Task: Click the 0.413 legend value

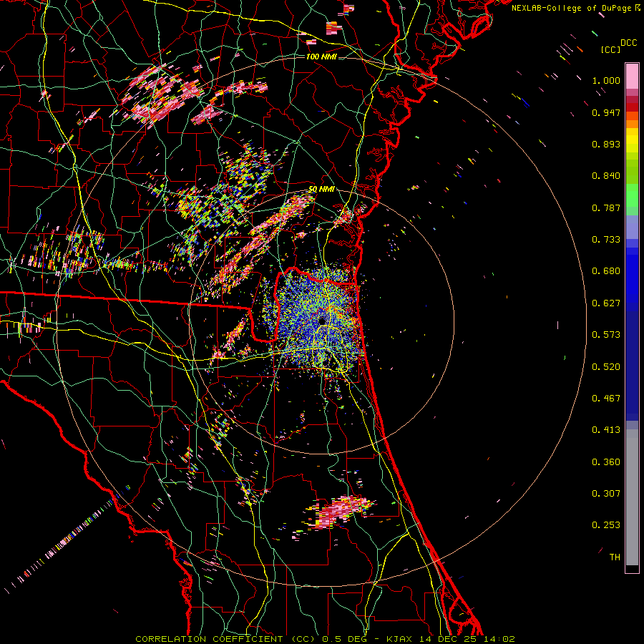Action: coord(606,430)
